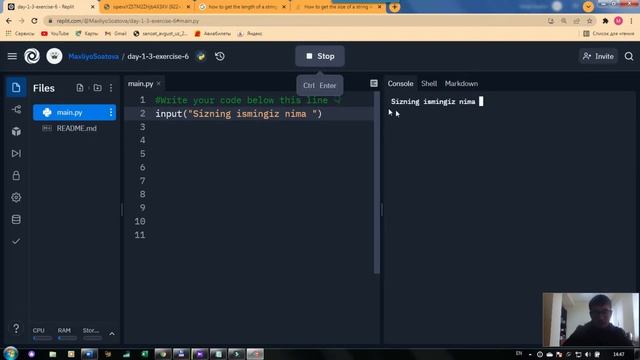The height and width of the screenshot is (360, 640).
Task: Open the Help question mark icon
Action: click(x=16, y=329)
